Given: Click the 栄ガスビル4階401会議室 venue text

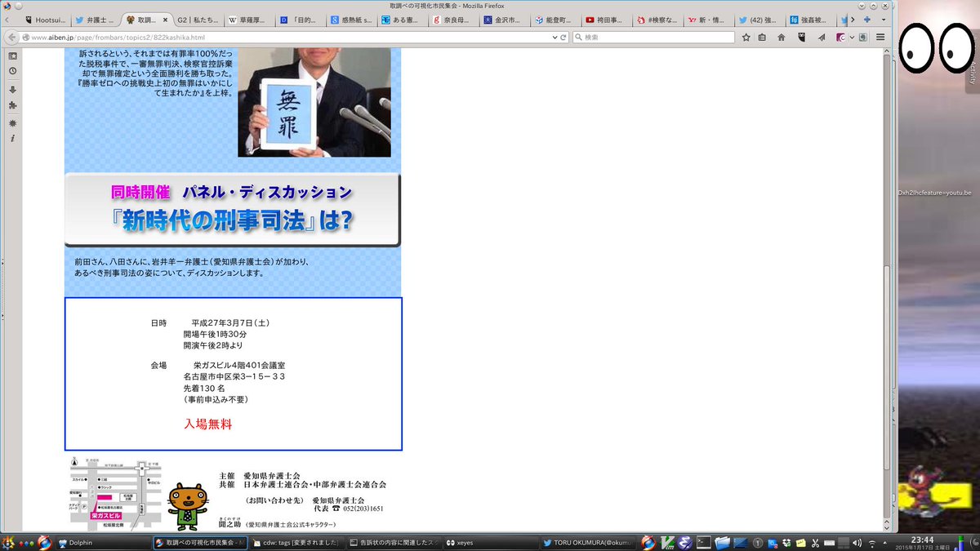Looking at the screenshot, I should tap(239, 365).
